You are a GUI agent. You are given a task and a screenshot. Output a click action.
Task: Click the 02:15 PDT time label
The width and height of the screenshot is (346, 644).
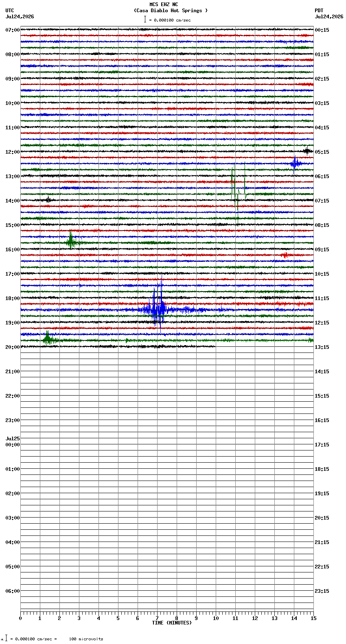[322, 79]
